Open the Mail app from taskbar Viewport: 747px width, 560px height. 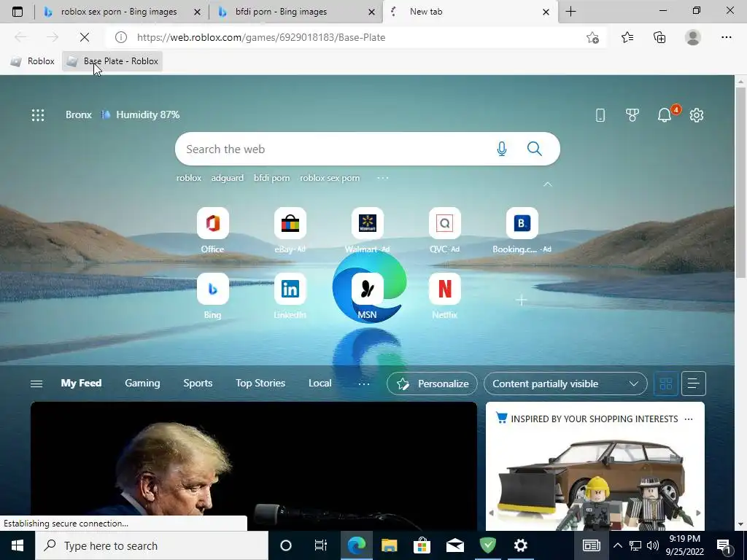tap(455, 545)
